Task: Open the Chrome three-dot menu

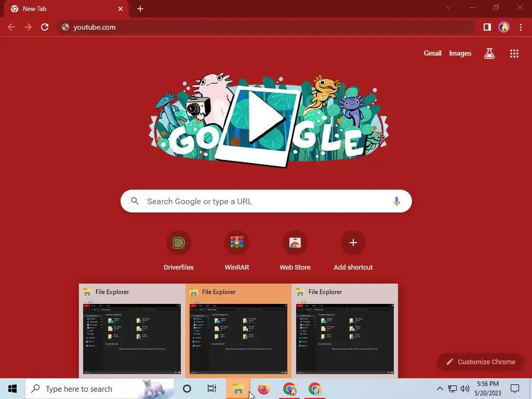Action: [x=521, y=27]
